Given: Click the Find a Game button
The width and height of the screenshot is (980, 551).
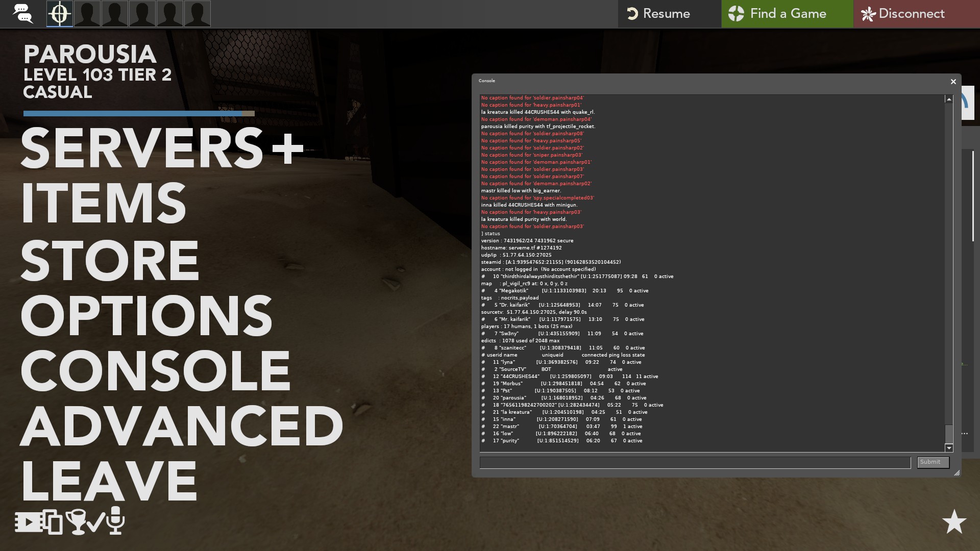Looking at the screenshot, I should point(787,14).
